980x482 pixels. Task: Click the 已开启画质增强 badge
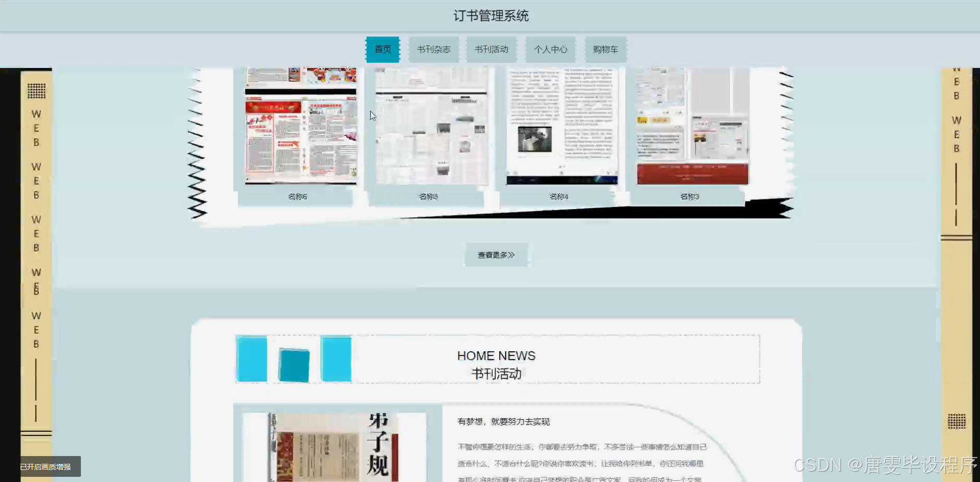46,466
